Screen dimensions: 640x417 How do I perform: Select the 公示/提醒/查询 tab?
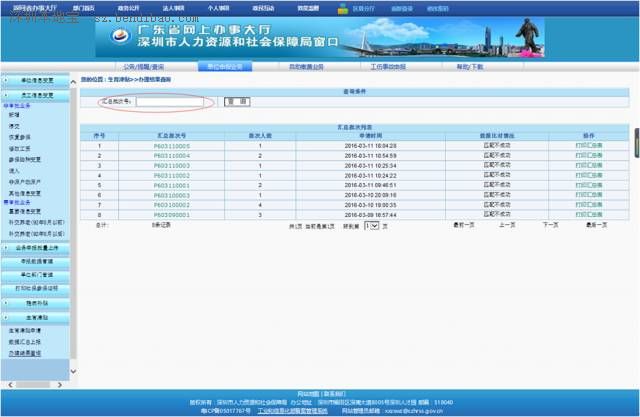click(142, 66)
